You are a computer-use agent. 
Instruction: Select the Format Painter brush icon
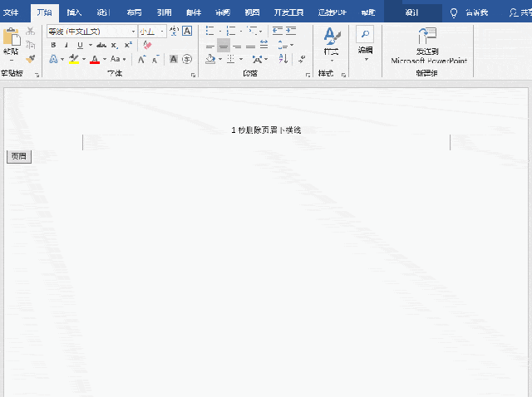(x=31, y=59)
